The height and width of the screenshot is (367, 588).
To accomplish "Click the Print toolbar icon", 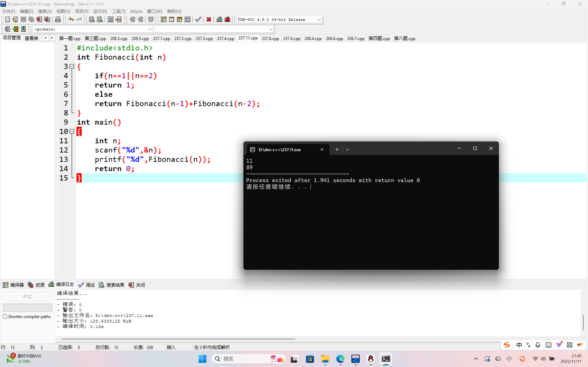I will 58,19.
